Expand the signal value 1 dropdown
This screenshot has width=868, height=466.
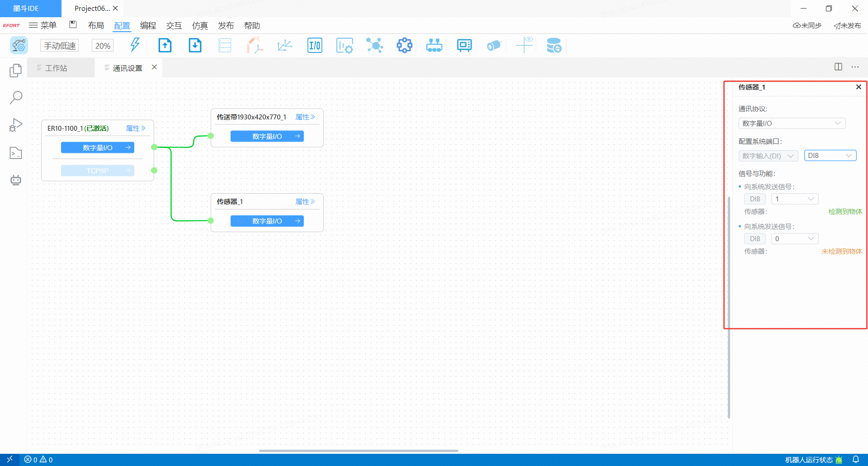(794, 199)
